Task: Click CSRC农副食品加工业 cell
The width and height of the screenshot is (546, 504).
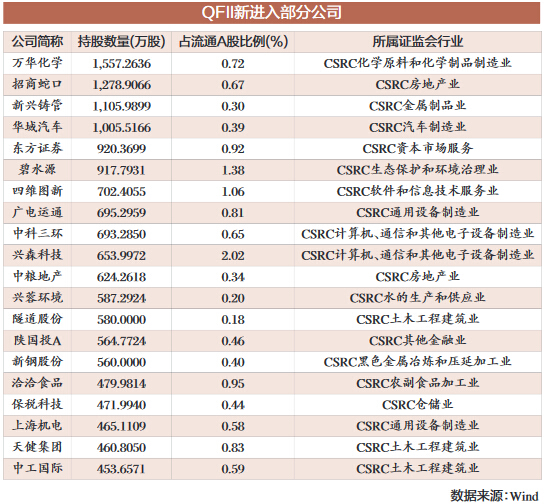Action: [418, 383]
